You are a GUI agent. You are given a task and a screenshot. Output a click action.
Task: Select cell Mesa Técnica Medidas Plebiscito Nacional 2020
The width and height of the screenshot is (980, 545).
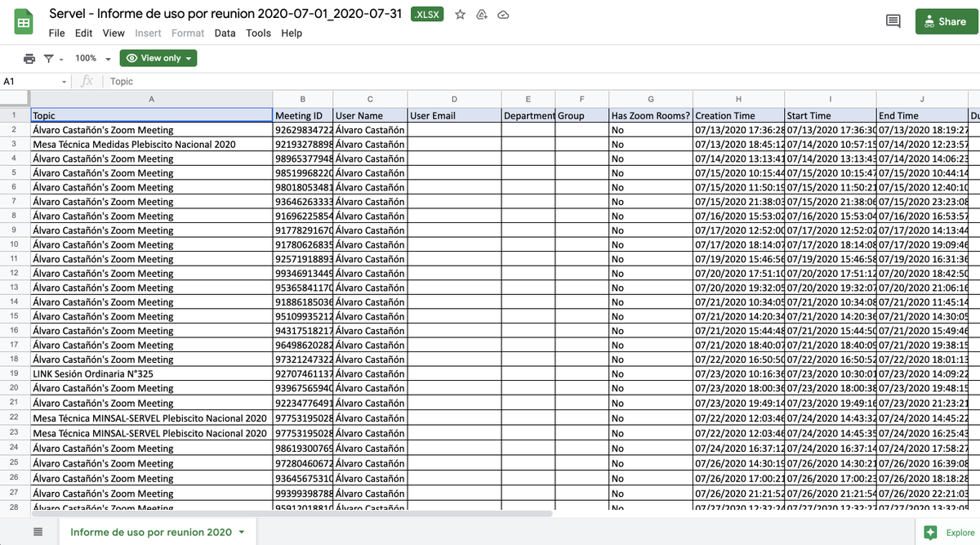(151, 144)
